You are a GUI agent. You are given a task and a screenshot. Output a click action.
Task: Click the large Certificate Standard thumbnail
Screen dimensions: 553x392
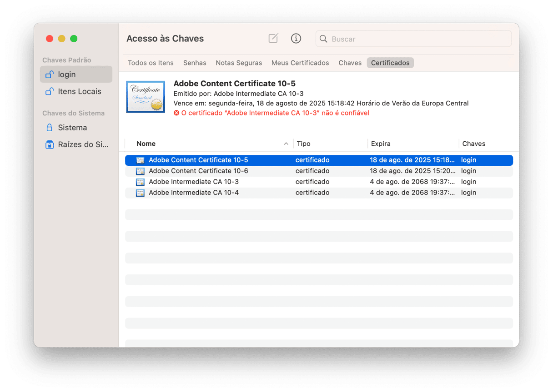(x=146, y=97)
